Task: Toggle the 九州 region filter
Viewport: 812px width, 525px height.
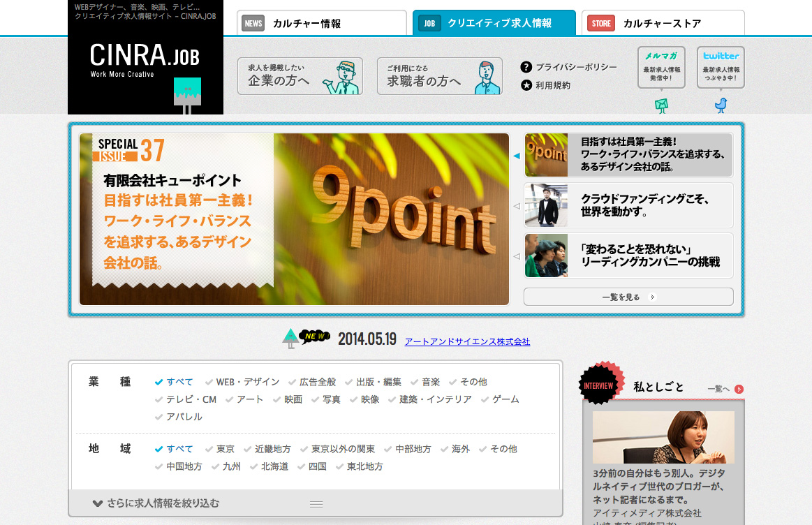Action: pyautogui.click(x=226, y=466)
